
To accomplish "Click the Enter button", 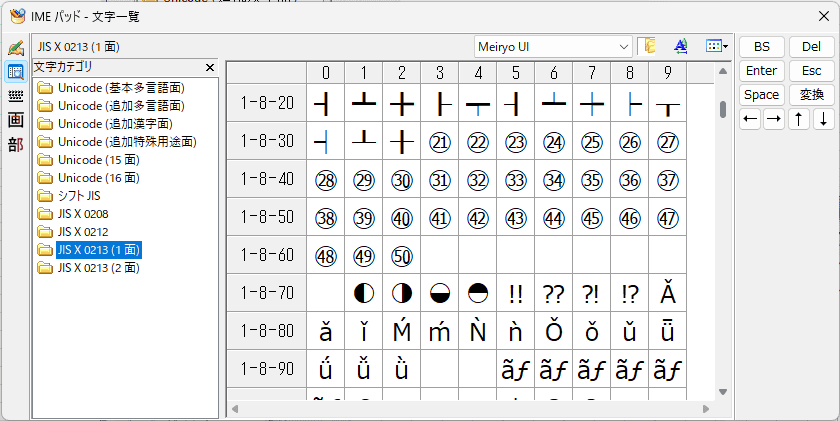I will click(762, 71).
